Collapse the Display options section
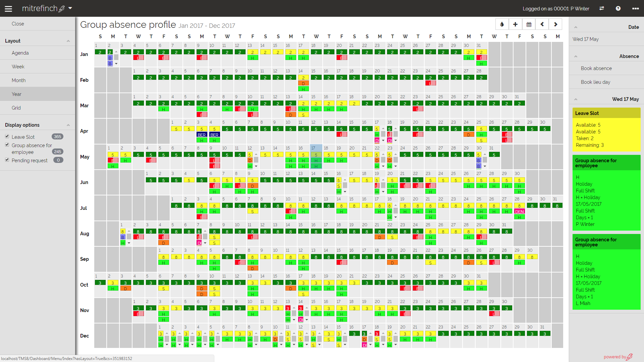 coord(68,125)
